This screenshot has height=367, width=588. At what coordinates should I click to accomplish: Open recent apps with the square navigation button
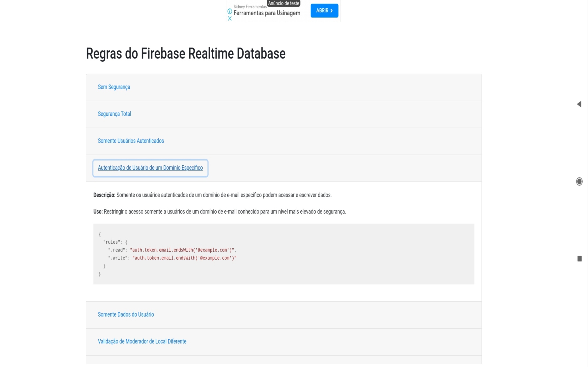point(579,259)
